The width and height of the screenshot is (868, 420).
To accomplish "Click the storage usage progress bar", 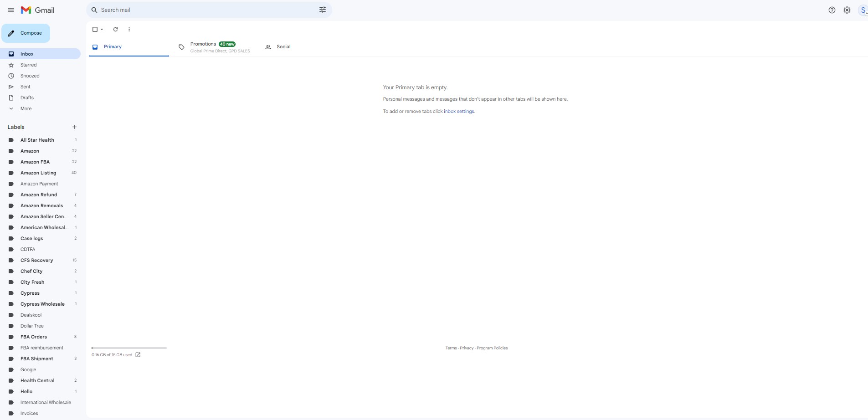I will click(x=129, y=348).
